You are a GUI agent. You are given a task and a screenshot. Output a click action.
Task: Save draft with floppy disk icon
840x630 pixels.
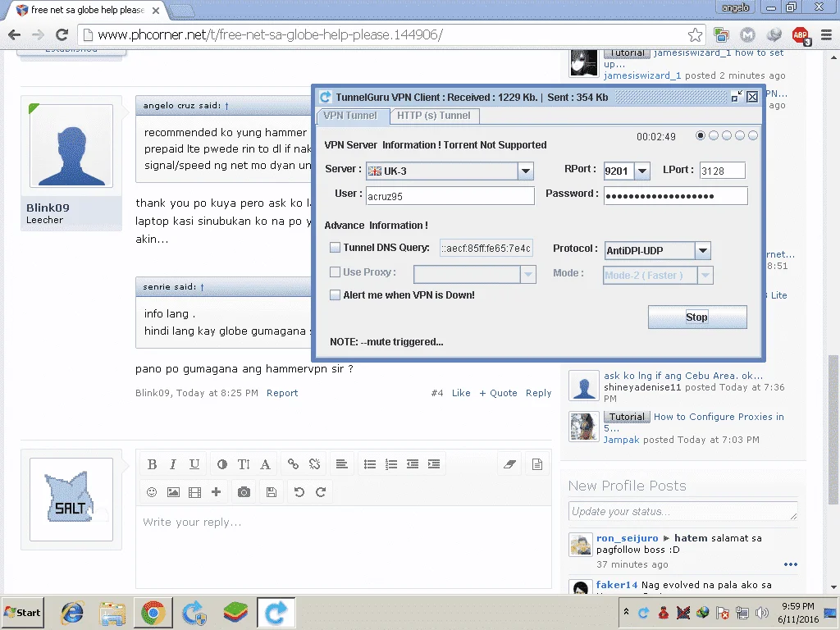[x=271, y=492]
